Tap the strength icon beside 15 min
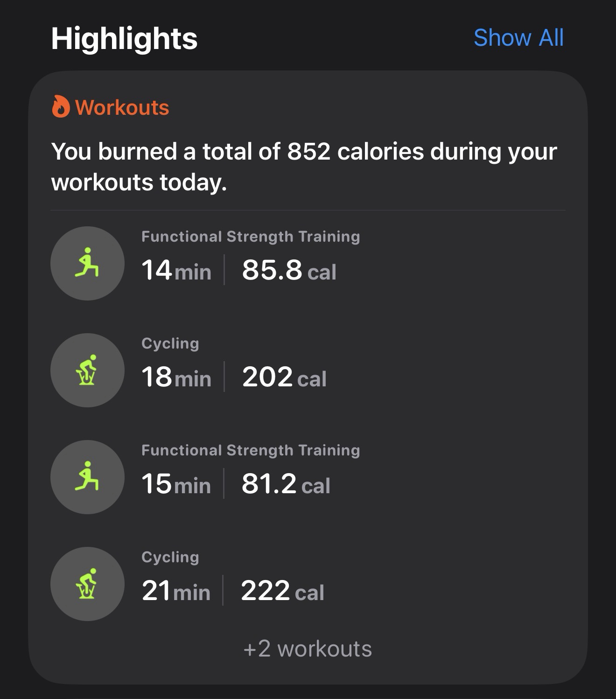Viewport: 616px width, 699px height. [87, 477]
